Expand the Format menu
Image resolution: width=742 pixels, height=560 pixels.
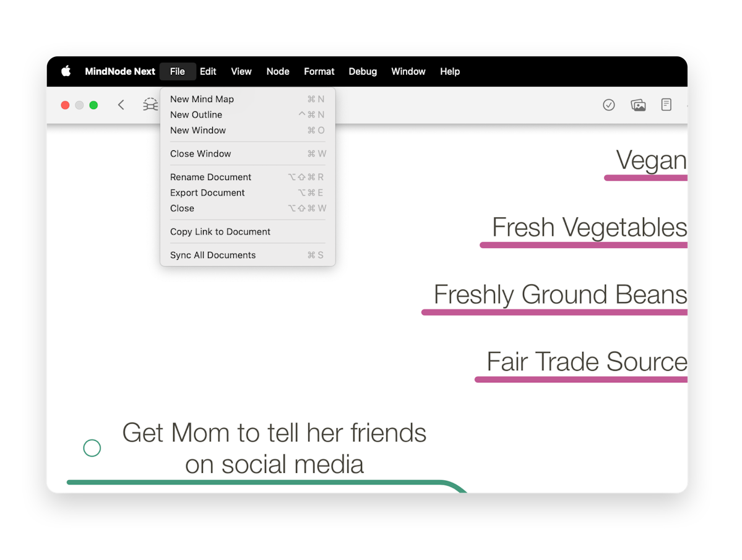(319, 71)
